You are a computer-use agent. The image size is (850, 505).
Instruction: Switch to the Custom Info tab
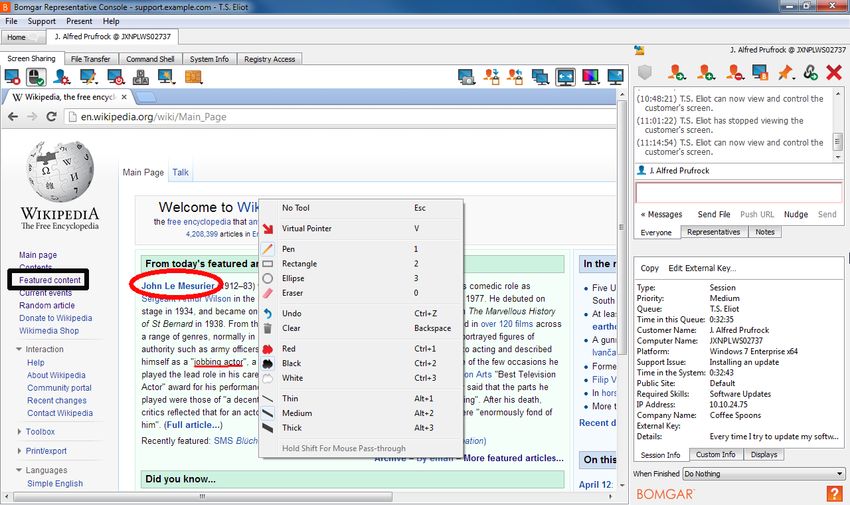tap(716, 454)
